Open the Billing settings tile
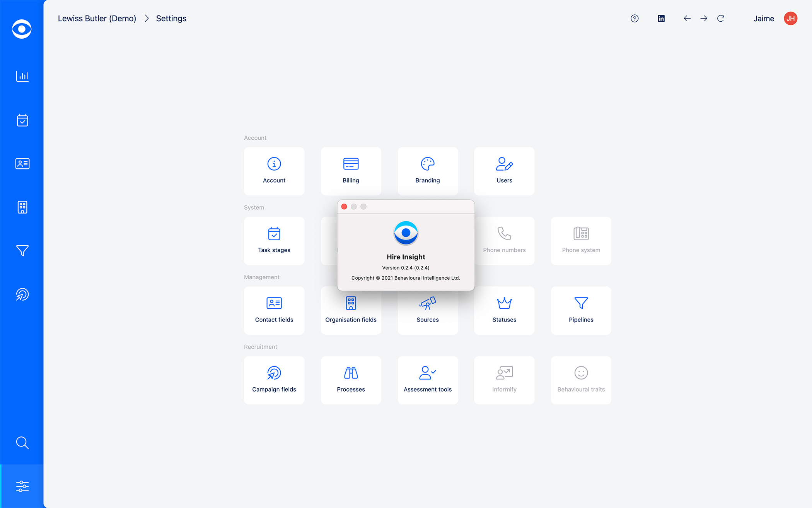 351,171
